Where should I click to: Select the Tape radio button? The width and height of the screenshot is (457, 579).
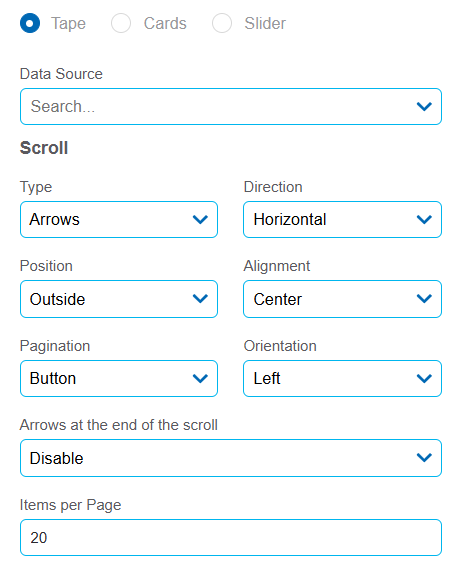[x=30, y=23]
